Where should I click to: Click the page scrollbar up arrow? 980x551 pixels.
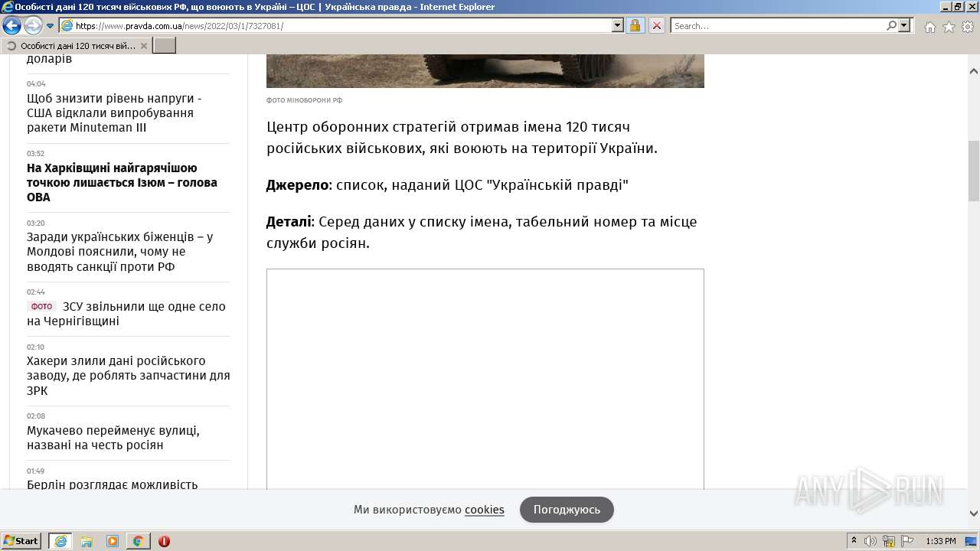pos(974,71)
